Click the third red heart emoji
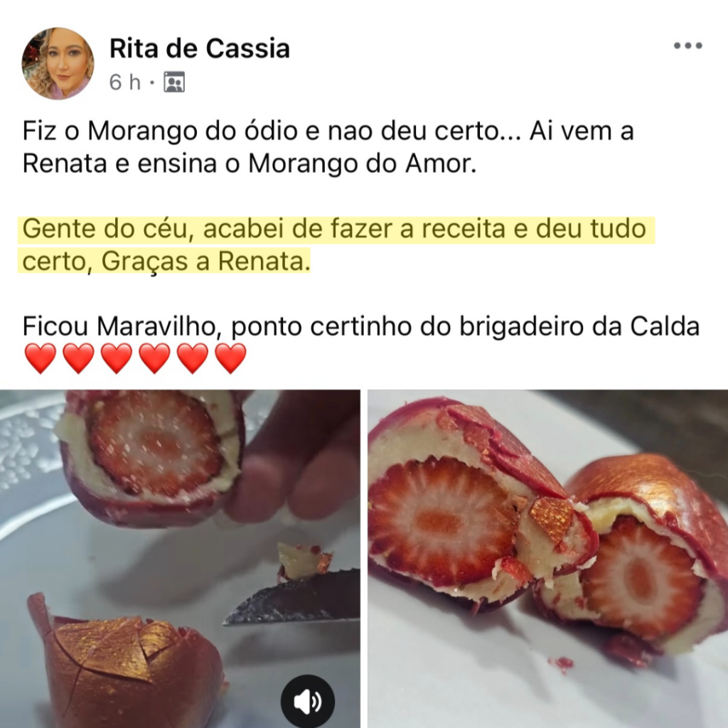 pos(117,358)
